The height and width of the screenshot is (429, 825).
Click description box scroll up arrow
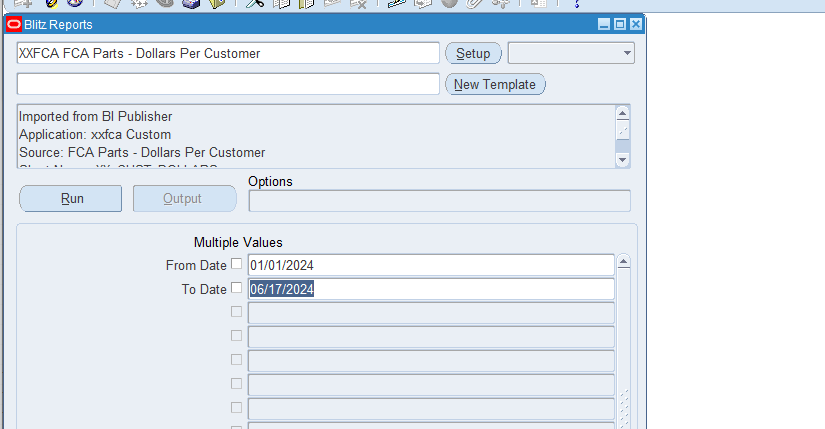[622, 113]
